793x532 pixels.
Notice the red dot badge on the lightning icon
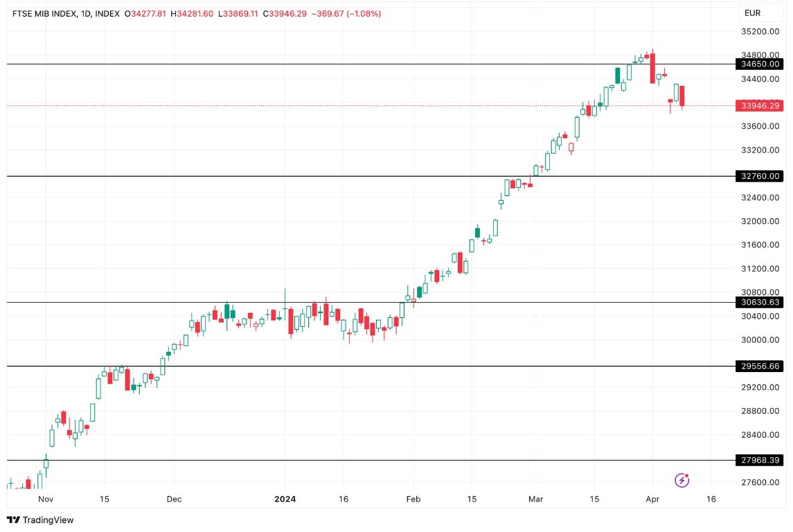(688, 475)
